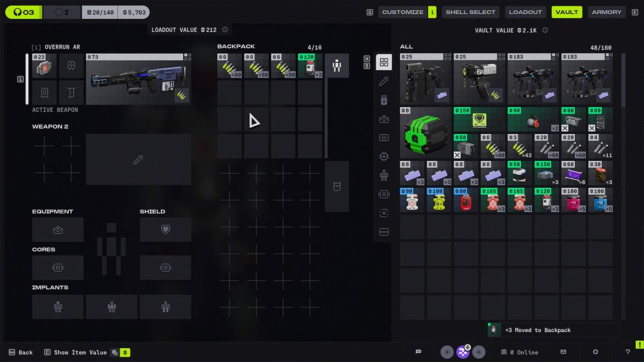Toggle Show Item Value stack option

pyautogui.click(x=114, y=353)
